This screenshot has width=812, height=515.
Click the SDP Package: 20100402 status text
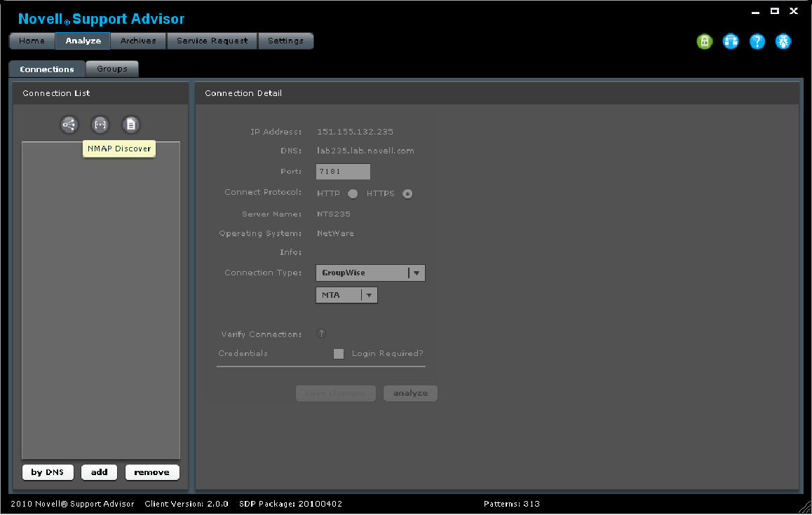tap(290, 504)
